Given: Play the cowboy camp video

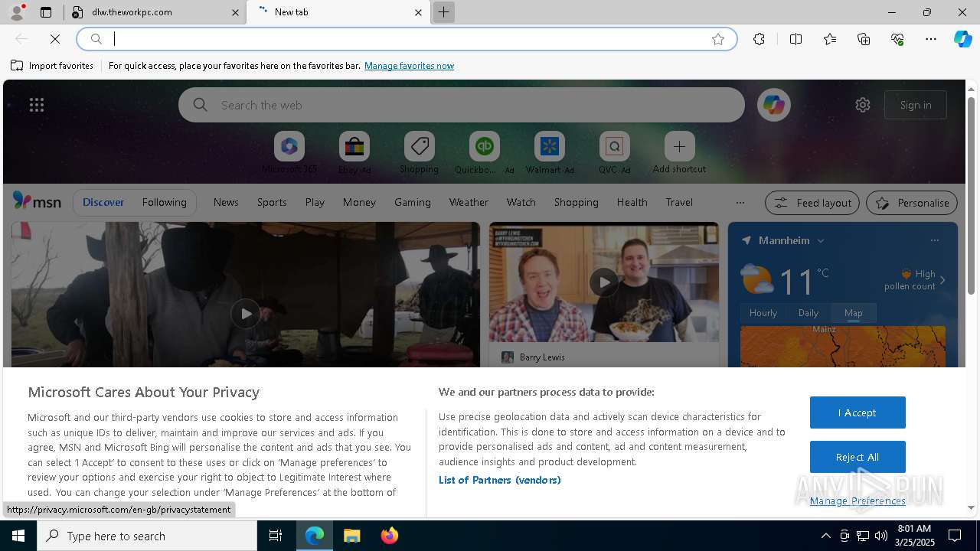Looking at the screenshot, I should tap(245, 313).
